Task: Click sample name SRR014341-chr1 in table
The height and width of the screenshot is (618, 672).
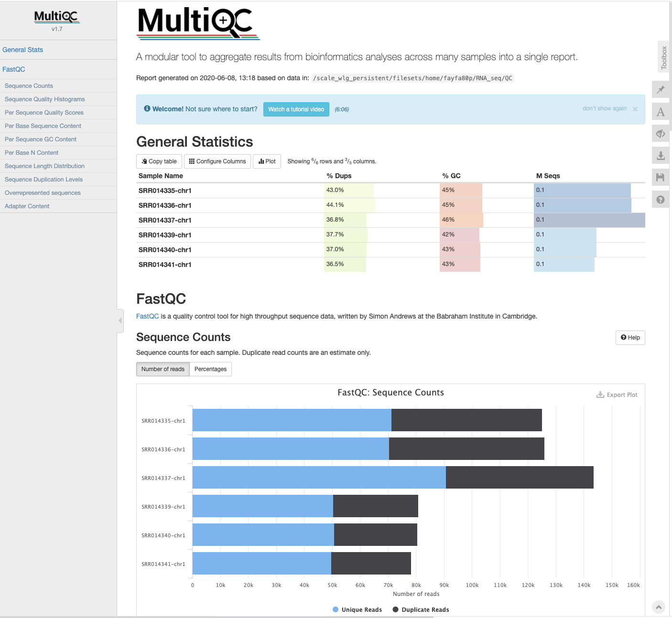Action: point(165,265)
